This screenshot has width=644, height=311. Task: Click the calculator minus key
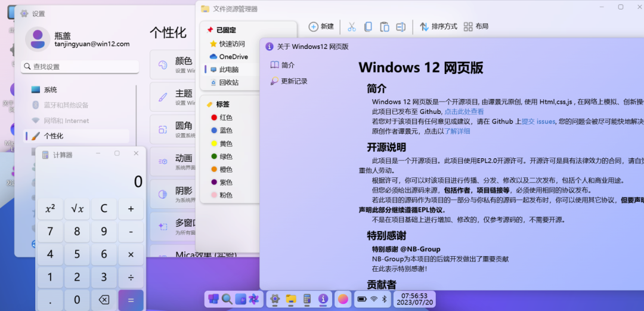coord(131,232)
